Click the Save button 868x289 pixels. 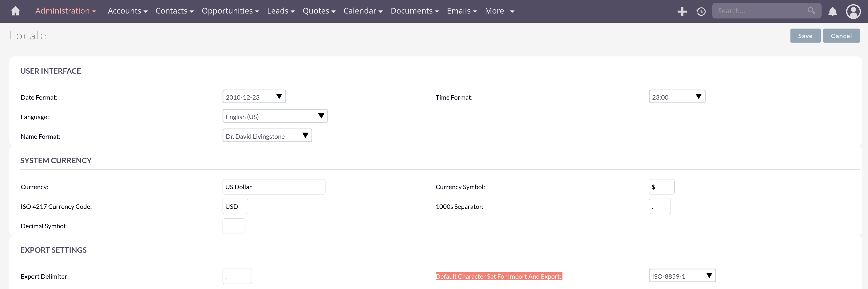(x=805, y=36)
